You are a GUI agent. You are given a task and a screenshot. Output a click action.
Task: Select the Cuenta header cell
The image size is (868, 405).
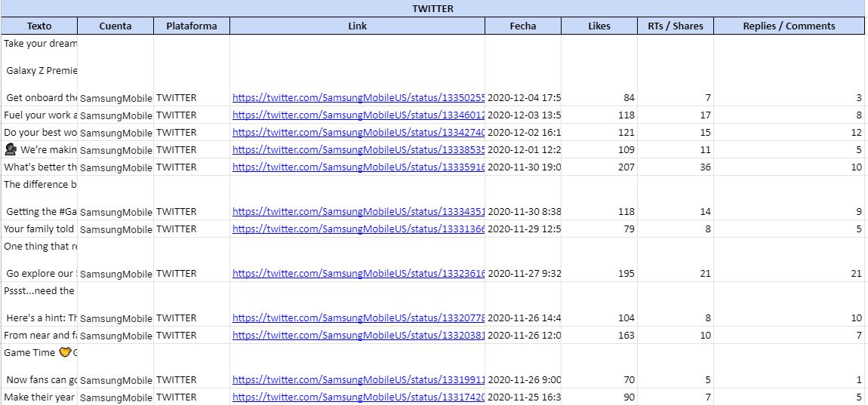coord(115,26)
